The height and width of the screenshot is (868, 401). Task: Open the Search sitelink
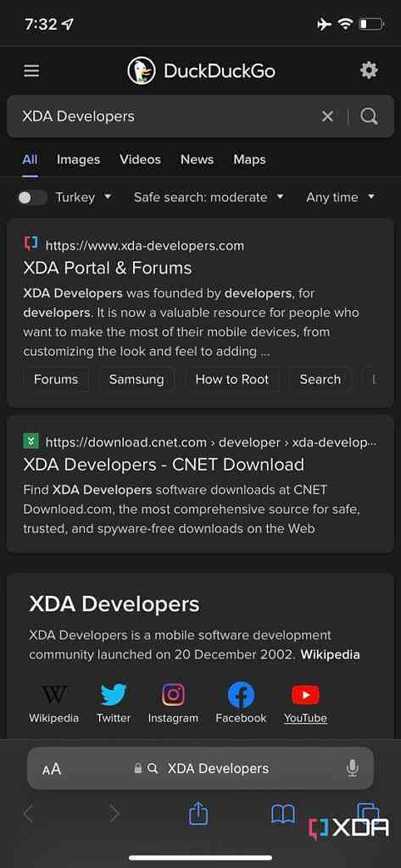point(320,379)
